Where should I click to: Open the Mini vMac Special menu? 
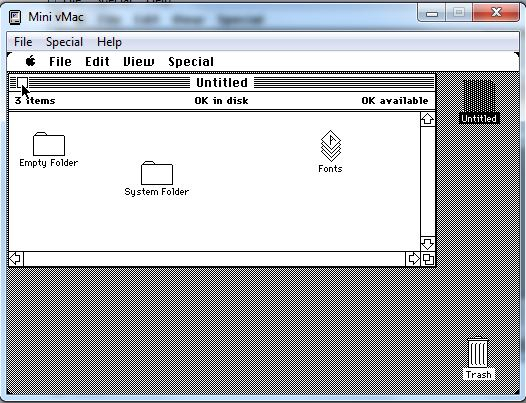[x=64, y=42]
